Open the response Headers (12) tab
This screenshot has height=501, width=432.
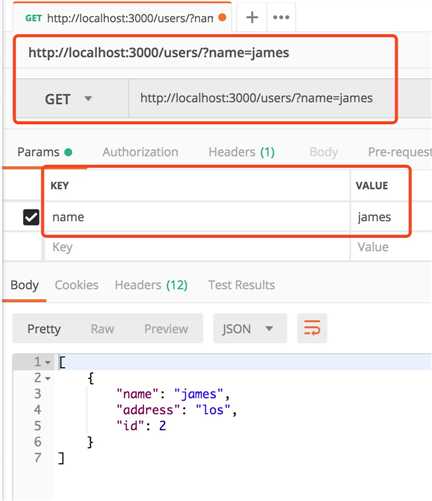pyautogui.click(x=151, y=285)
